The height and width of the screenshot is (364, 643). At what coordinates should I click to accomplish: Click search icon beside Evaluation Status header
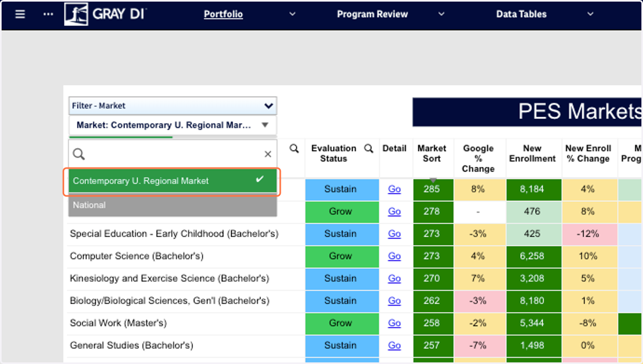coord(369,149)
